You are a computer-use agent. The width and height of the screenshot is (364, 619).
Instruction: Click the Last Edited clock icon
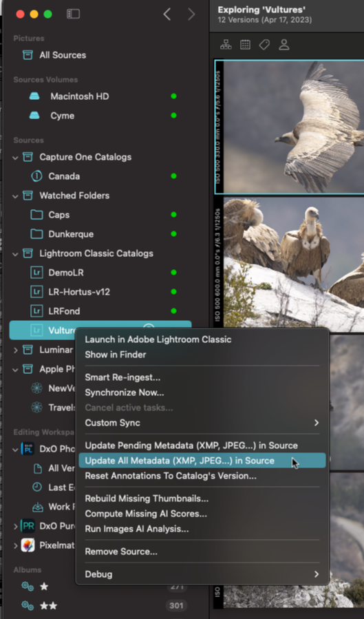(37, 487)
